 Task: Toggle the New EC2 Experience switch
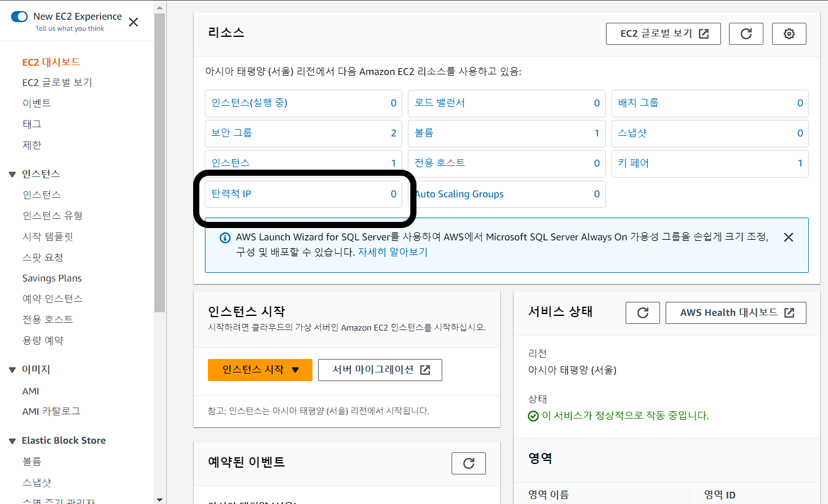19,17
